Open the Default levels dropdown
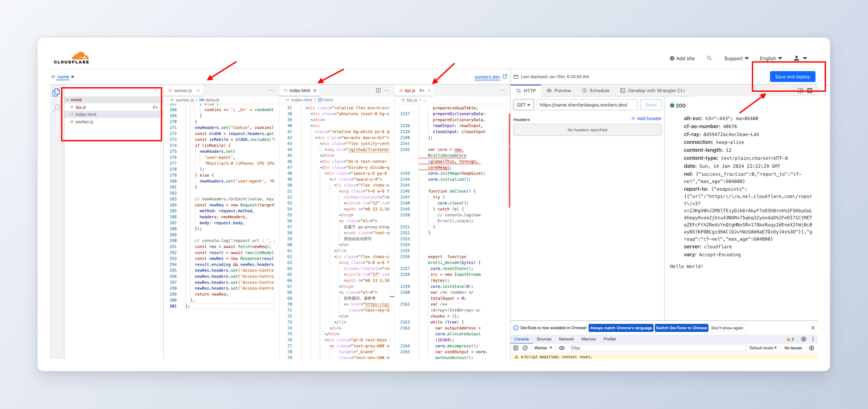Viewport: 868px width, 409px height. coord(763,348)
